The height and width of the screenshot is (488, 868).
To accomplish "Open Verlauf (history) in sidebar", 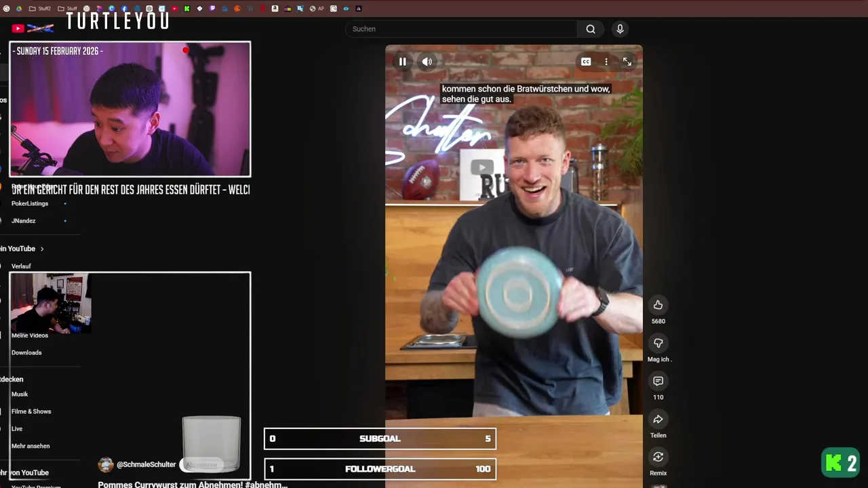I will click(x=21, y=266).
